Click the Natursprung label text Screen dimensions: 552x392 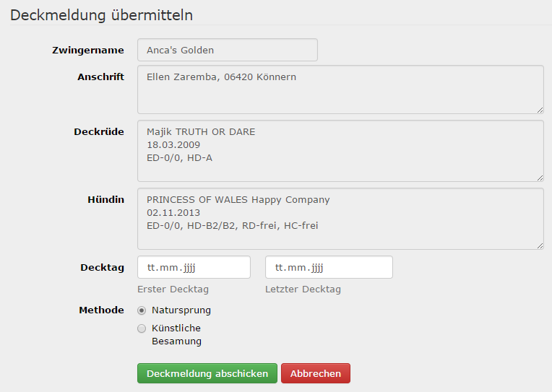pyautogui.click(x=181, y=310)
